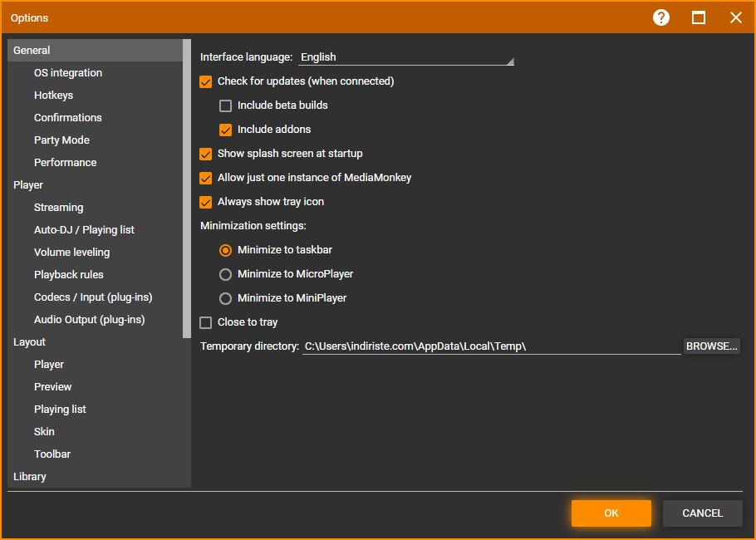The width and height of the screenshot is (756, 540).
Task: Select General in options tree
Action: (x=96, y=50)
